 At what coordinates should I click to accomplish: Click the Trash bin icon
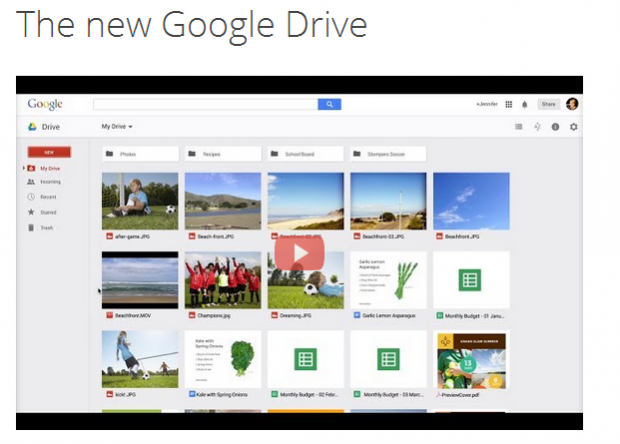(x=31, y=228)
